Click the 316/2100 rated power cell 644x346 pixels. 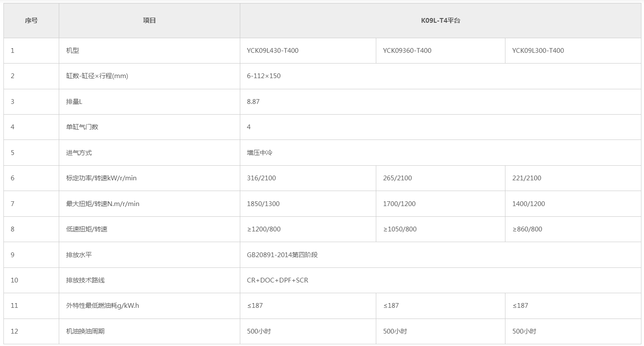coord(308,178)
